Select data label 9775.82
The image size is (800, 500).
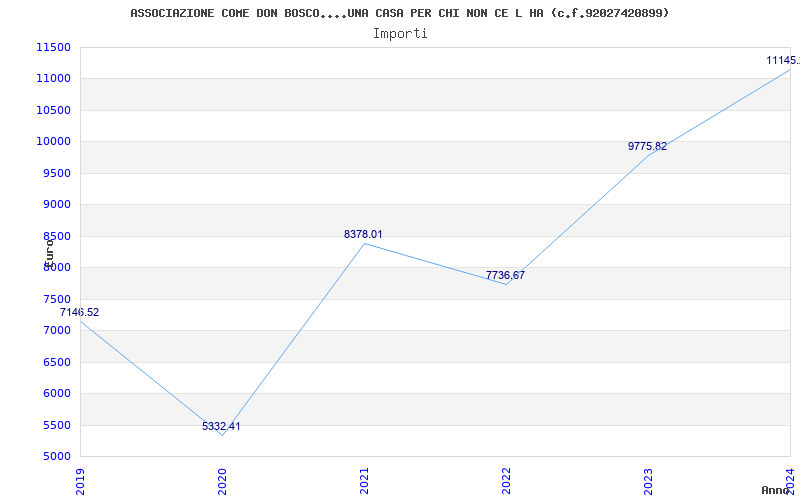(647, 146)
